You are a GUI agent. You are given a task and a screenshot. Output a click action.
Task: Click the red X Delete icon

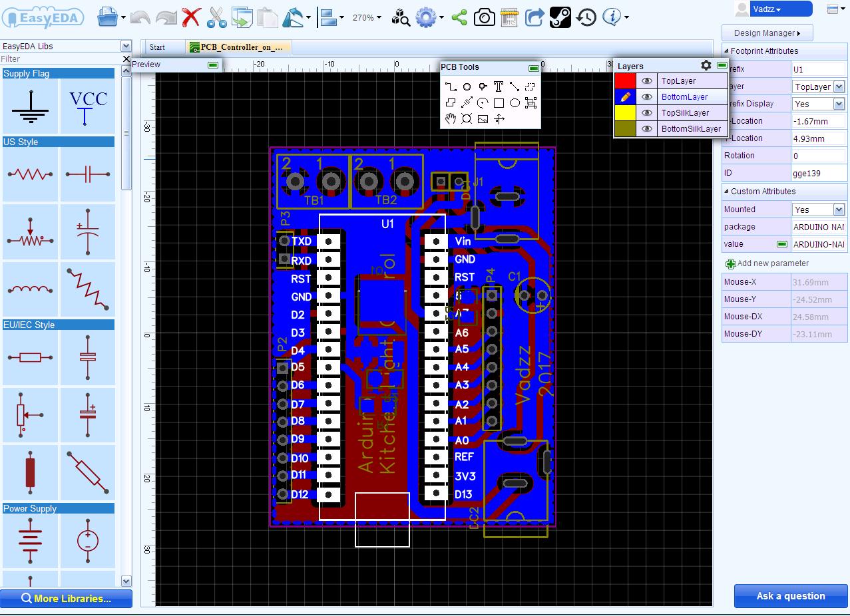click(x=191, y=17)
